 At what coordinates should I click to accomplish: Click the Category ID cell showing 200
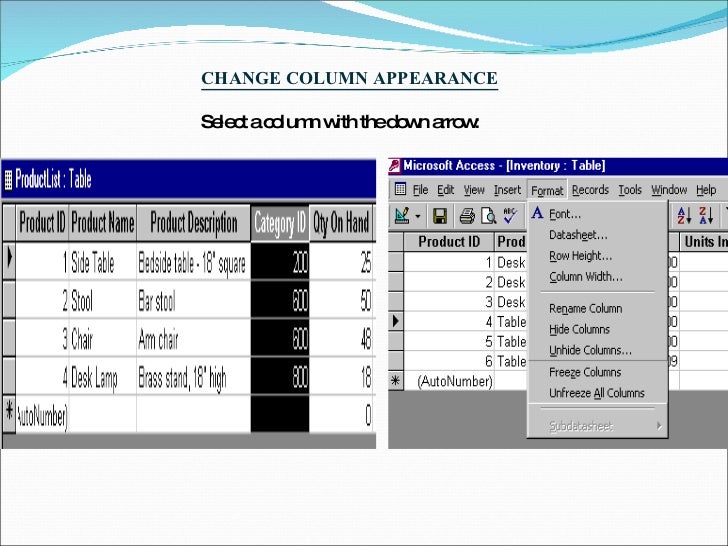280,262
